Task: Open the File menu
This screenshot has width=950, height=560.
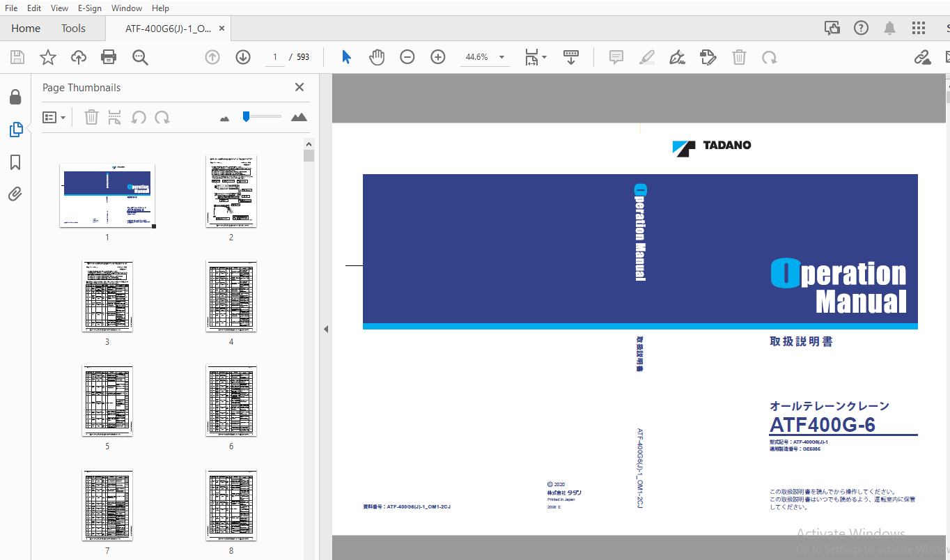Action: (11, 8)
